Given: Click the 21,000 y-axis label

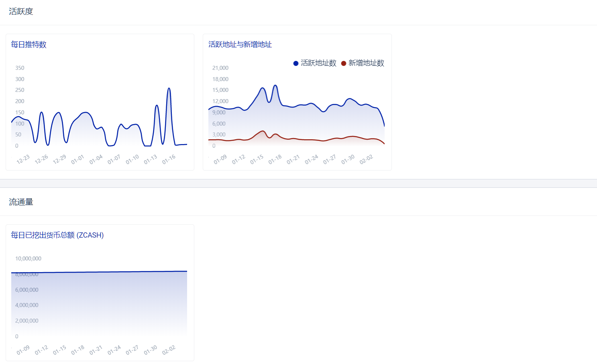Looking at the screenshot, I should 220,68.
